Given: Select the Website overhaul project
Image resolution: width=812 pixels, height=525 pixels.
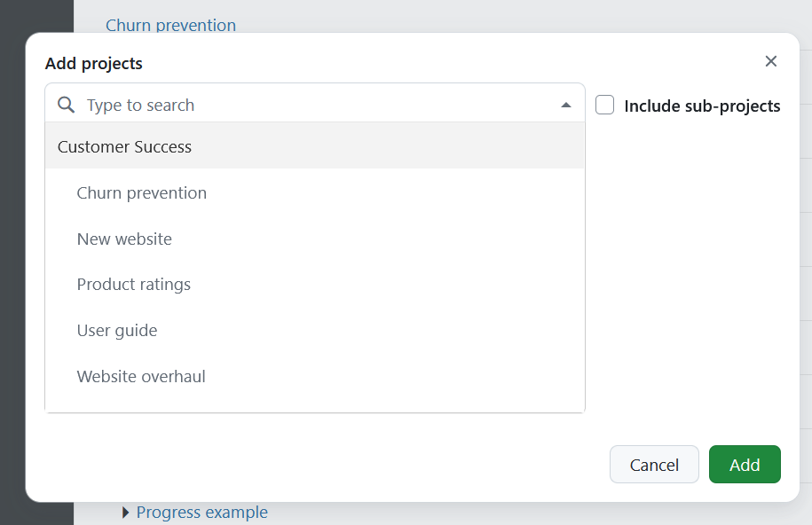Looking at the screenshot, I should coord(140,376).
